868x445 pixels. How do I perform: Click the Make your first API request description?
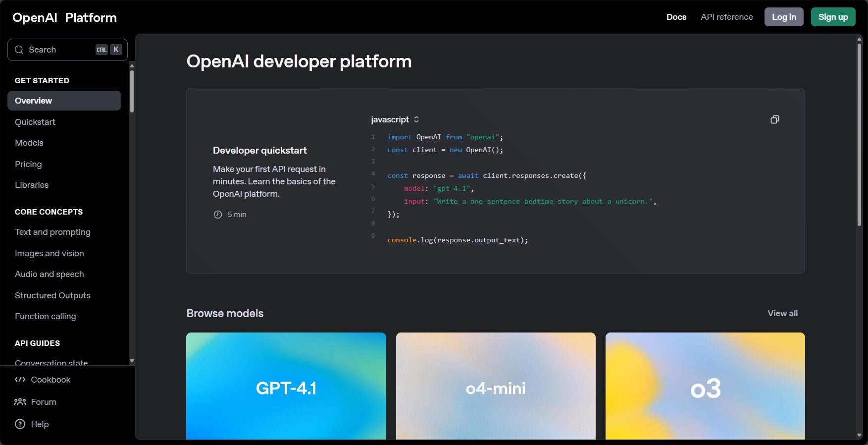[274, 181]
